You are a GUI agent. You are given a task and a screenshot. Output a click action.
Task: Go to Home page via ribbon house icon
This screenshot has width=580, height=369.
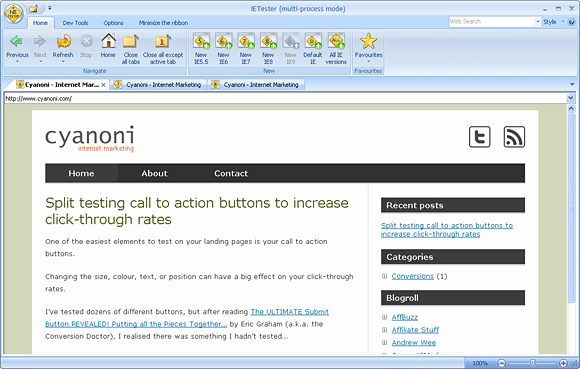pos(108,41)
